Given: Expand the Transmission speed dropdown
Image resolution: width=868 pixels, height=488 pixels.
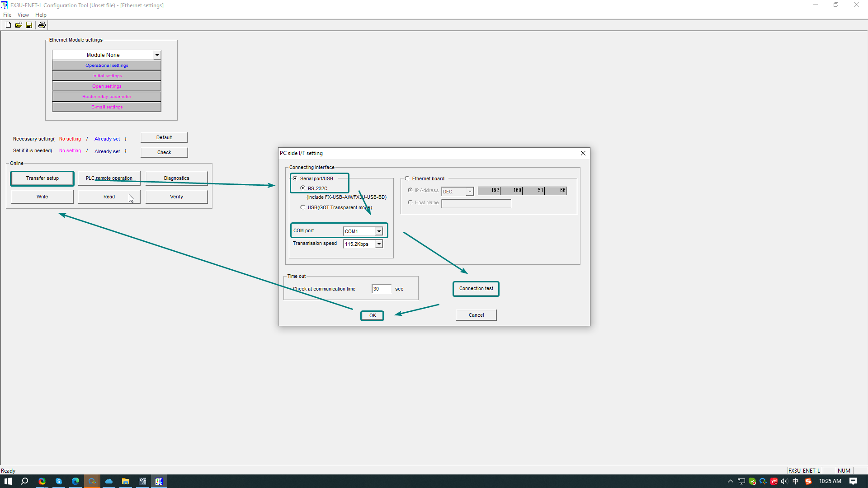Looking at the screenshot, I should [379, 244].
